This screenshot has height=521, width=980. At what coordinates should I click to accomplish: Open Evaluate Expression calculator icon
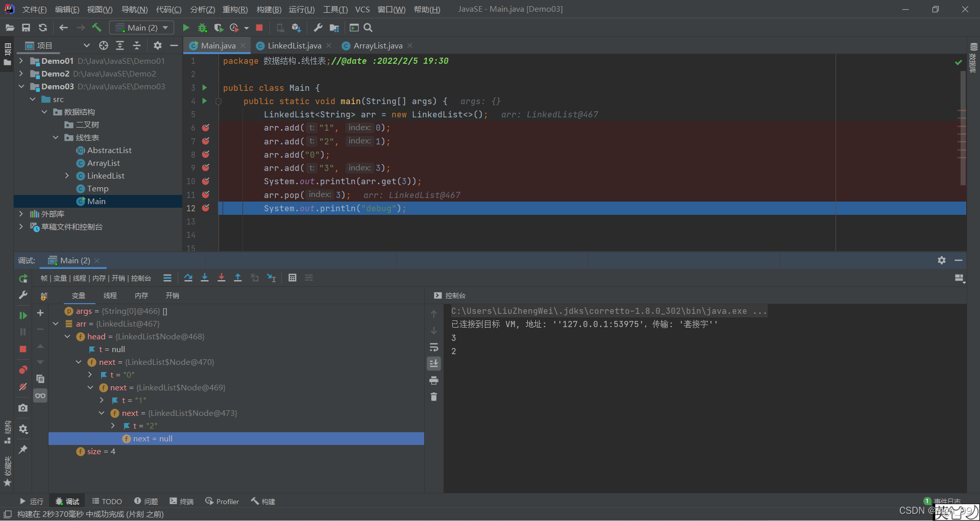coord(292,278)
